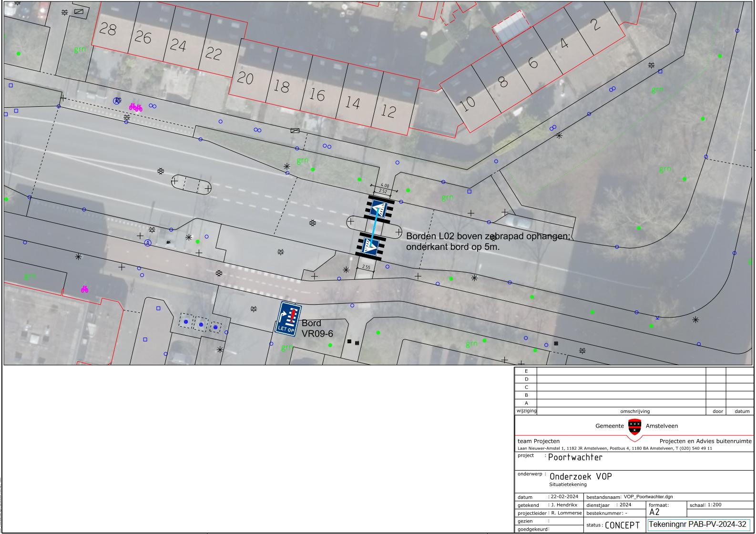Click the Poortwachter project name field

(x=575, y=457)
